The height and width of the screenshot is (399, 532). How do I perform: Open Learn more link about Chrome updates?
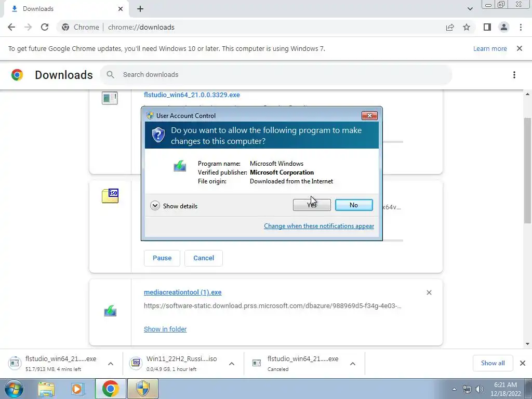click(490, 48)
